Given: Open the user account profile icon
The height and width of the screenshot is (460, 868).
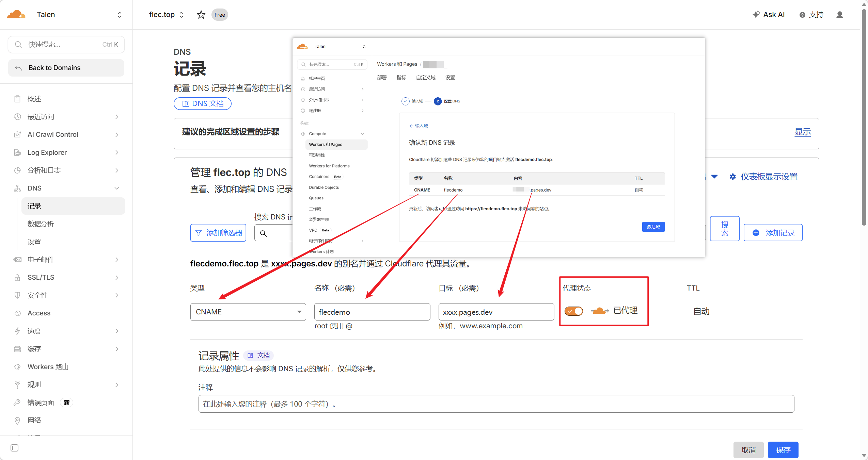Looking at the screenshot, I should (839, 15).
